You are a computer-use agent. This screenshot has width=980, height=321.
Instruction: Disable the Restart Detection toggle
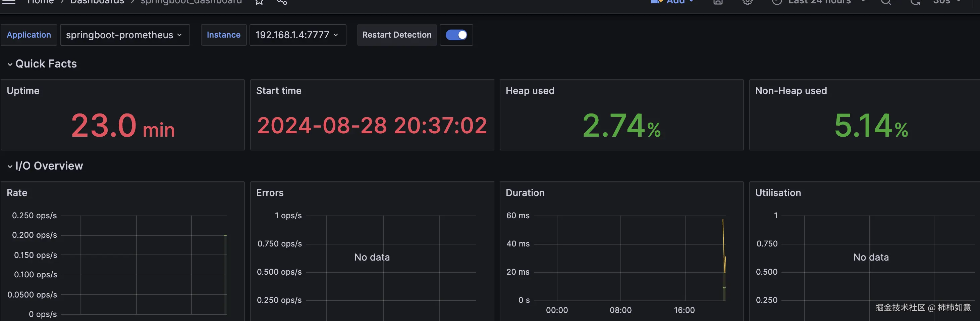[x=456, y=35]
